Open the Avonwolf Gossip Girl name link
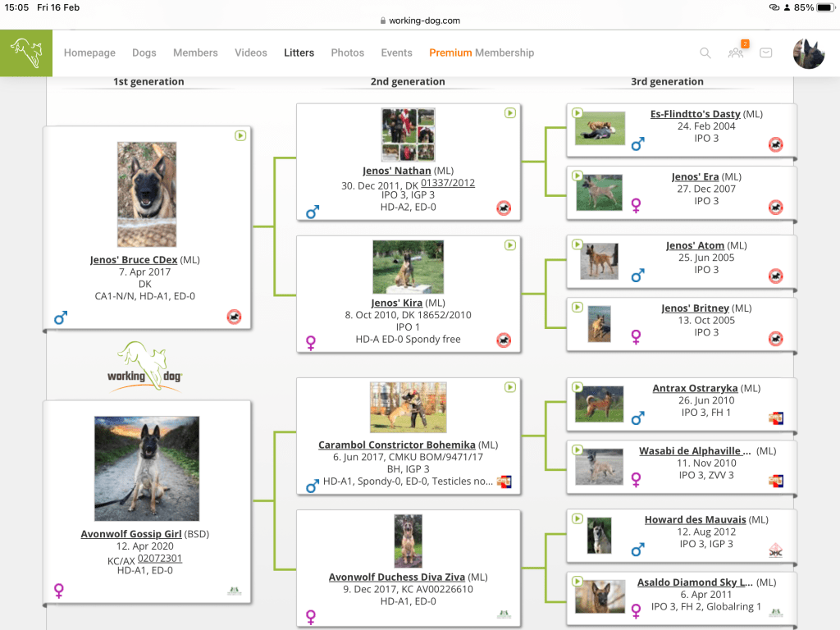The image size is (840, 630). pyautogui.click(x=131, y=534)
